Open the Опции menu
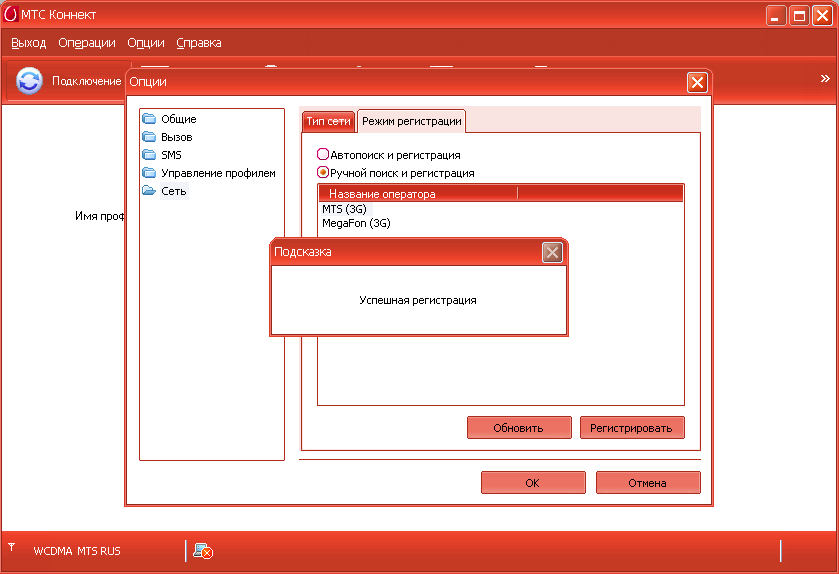 point(146,43)
